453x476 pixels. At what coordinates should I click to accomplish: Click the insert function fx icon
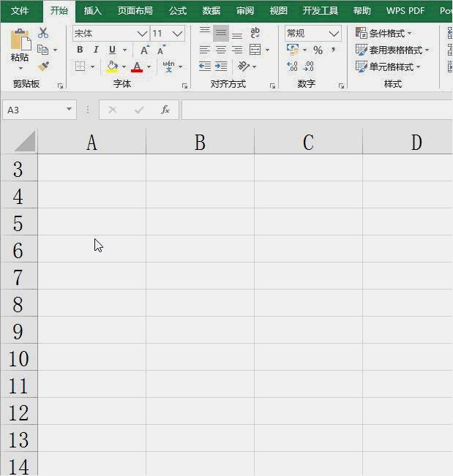(165, 110)
